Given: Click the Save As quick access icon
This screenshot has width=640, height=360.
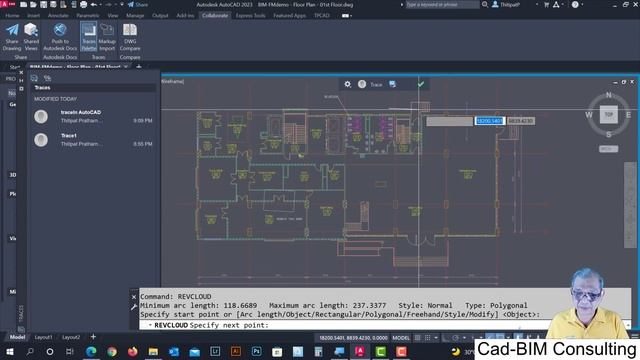Looking at the screenshot, I should 53,4.
